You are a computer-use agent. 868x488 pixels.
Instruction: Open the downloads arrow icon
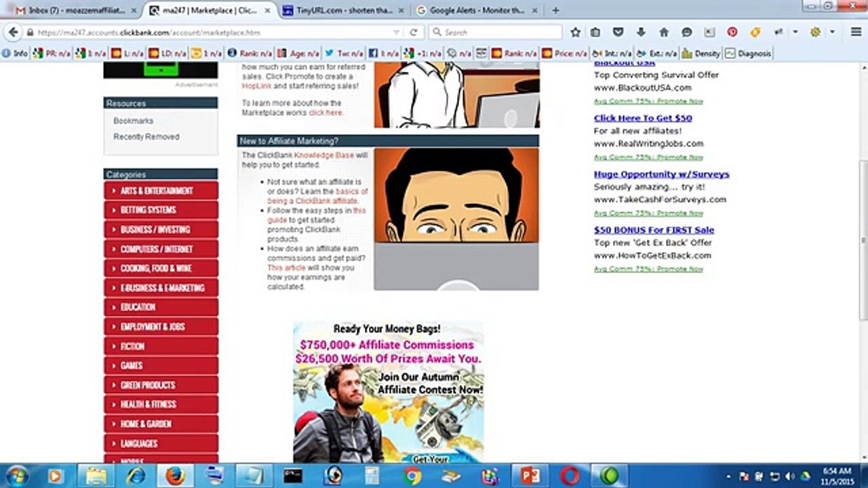click(641, 32)
